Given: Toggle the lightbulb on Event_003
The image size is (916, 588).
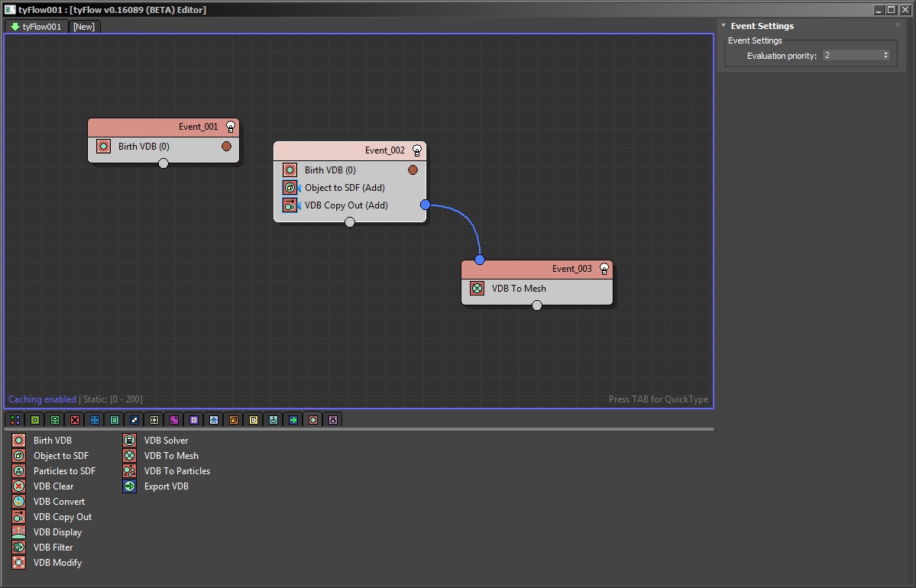Looking at the screenshot, I should click(604, 269).
